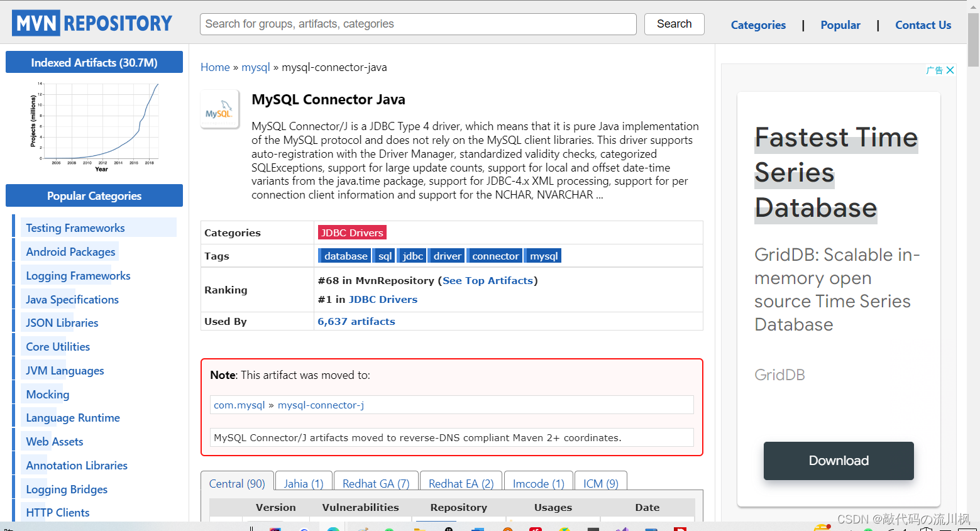Open the Categories menu link
Viewport: 980px width, 531px height.
[758, 25]
